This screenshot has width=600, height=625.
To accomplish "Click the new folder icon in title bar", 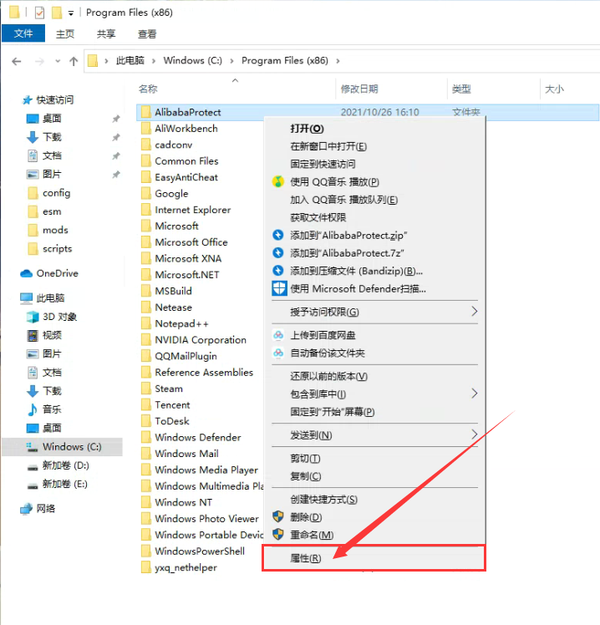I will pyautogui.click(x=57, y=13).
